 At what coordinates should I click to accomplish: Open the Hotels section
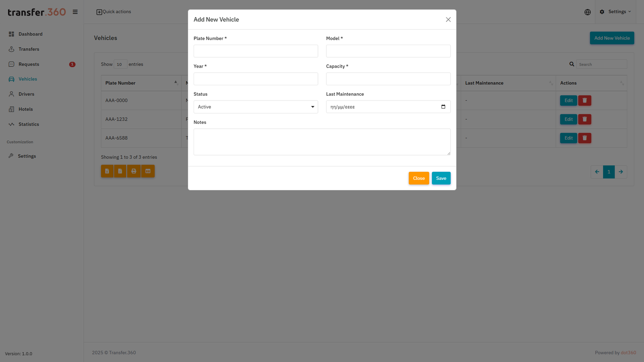coord(26,109)
